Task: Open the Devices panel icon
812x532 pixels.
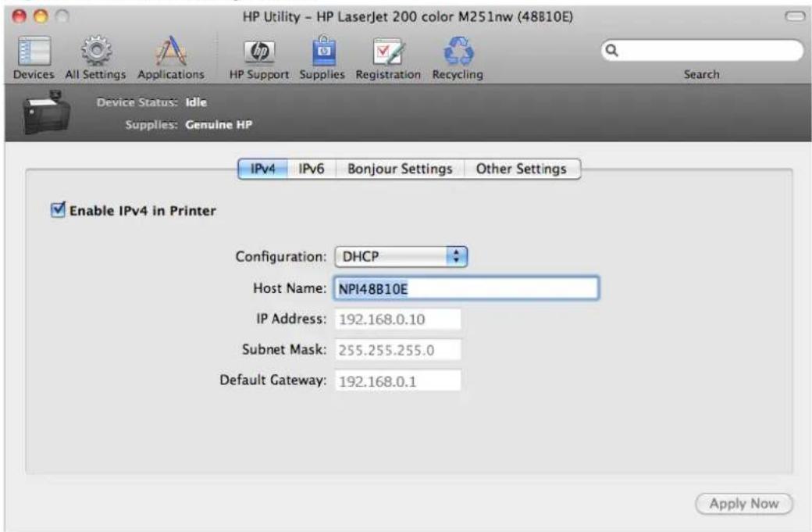Action: pyautogui.click(x=34, y=52)
